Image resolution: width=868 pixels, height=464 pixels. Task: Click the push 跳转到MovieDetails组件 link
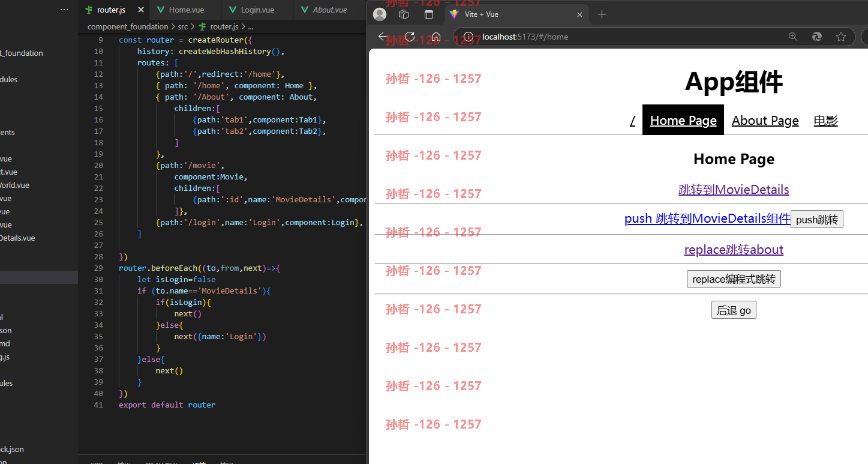pyautogui.click(x=707, y=219)
